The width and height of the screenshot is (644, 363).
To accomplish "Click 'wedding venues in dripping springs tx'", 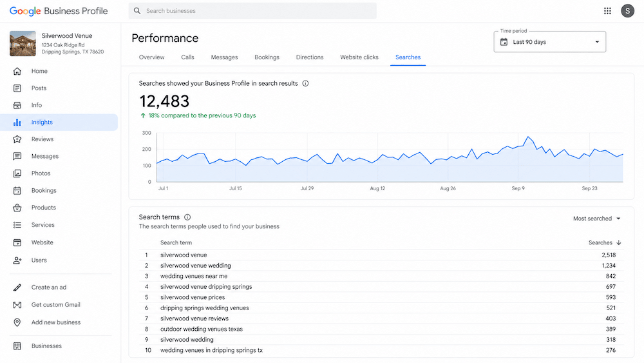I will (211, 351).
